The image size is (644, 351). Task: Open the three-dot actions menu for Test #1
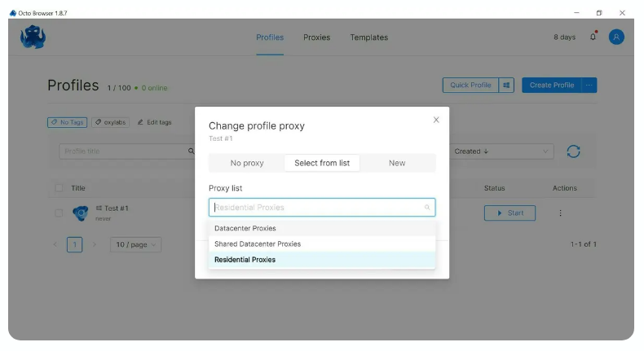pos(560,213)
